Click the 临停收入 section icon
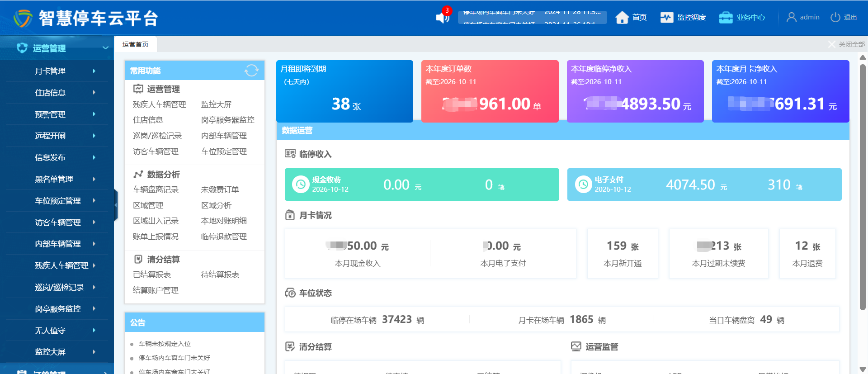The image size is (868, 374). (x=290, y=154)
